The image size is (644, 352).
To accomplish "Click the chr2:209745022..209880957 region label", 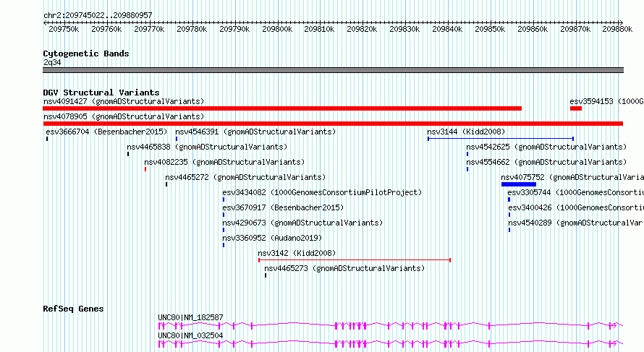I will [98, 15].
